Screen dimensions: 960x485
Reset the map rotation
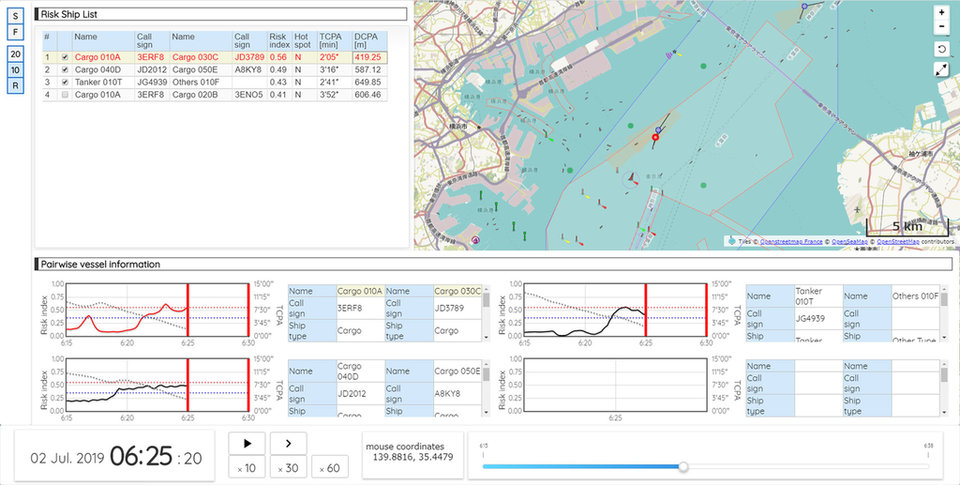[x=941, y=48]
